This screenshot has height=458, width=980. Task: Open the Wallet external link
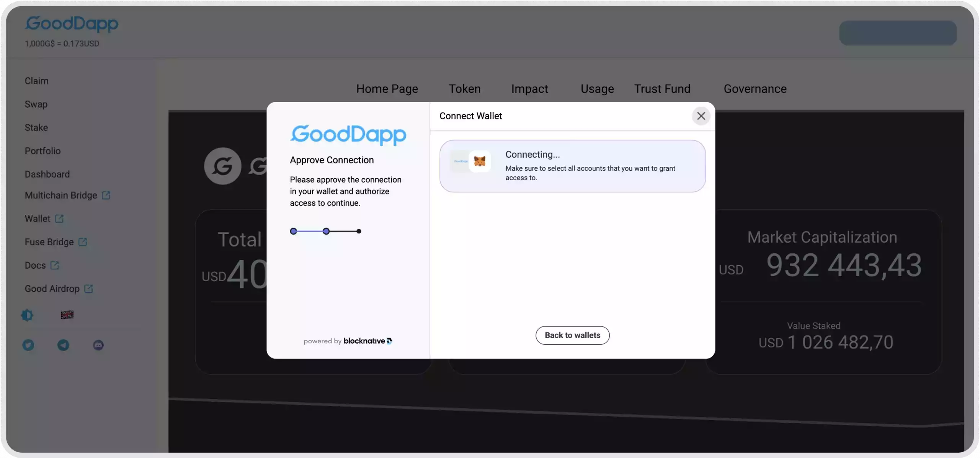(44, 219)
